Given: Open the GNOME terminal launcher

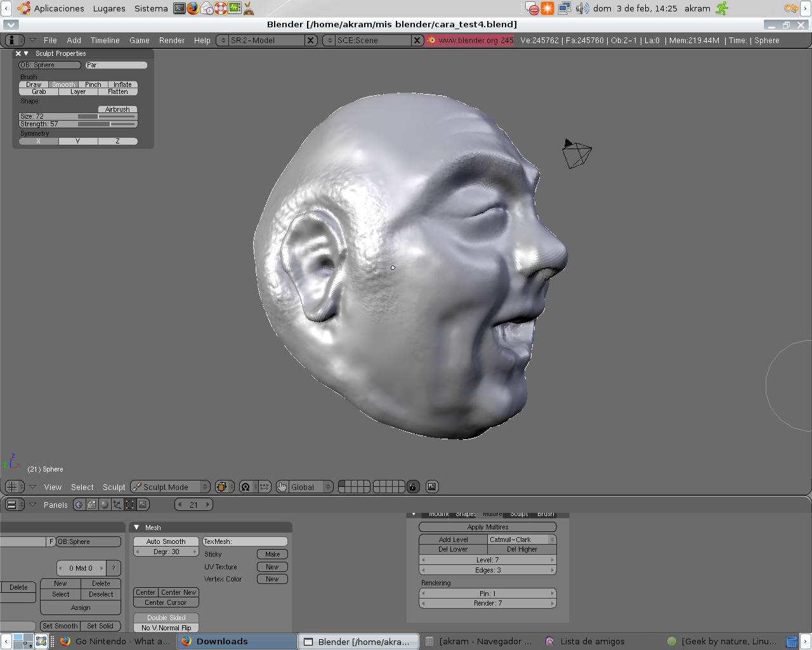Looking at the screenshot, I should 180,8.
